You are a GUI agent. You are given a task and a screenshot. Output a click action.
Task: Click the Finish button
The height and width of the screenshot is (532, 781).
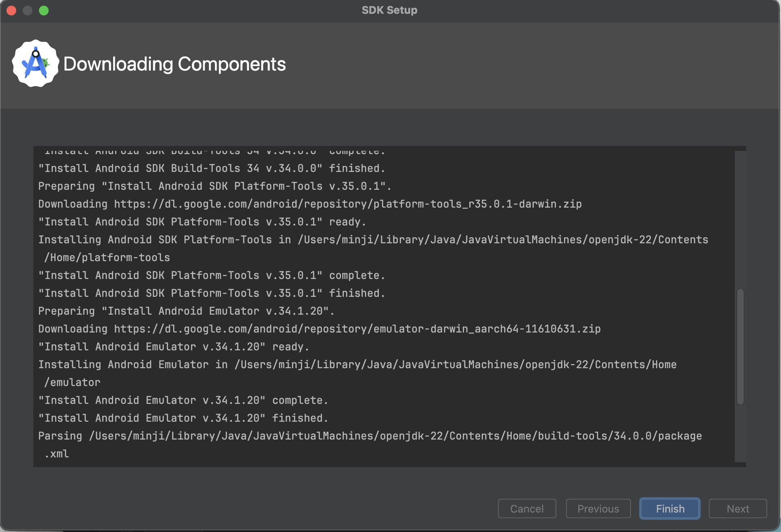(670, 508)
